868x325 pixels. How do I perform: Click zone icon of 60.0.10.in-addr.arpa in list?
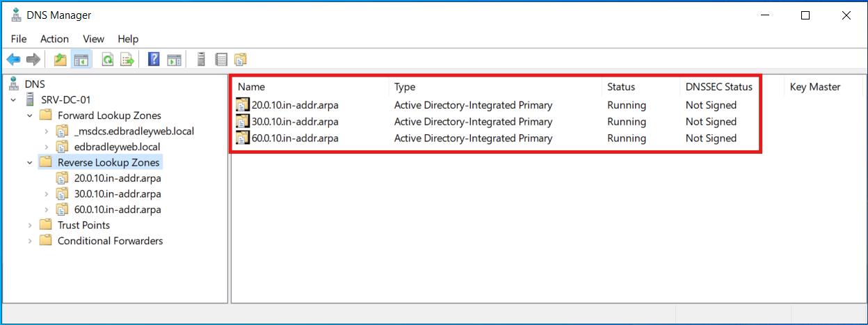[x=242, y=138]
